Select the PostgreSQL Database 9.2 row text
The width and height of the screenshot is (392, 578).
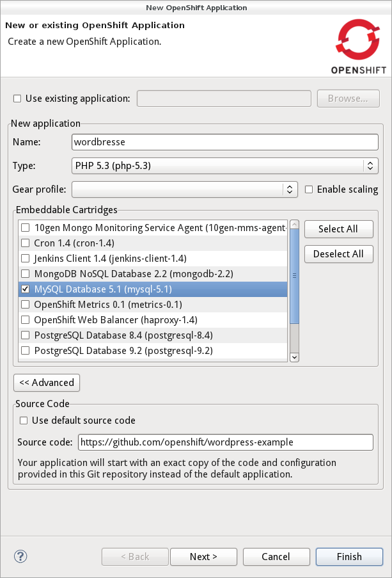[x=123, y=351]
